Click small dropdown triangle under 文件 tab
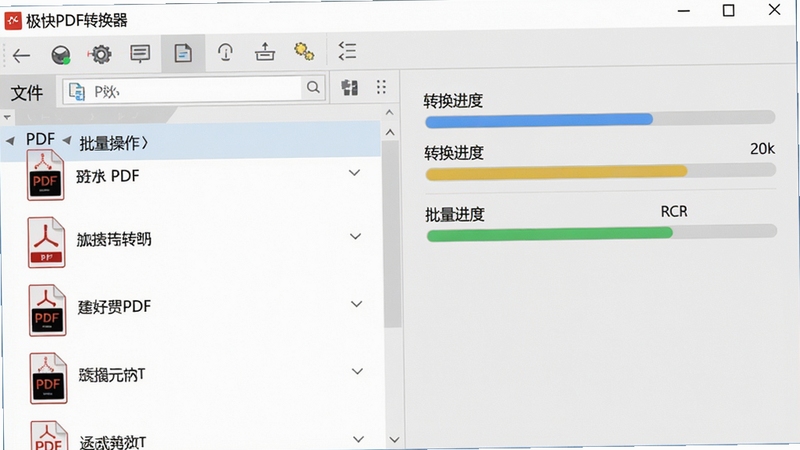Screen dimensions: 800x450 click(x=7, y=117)
